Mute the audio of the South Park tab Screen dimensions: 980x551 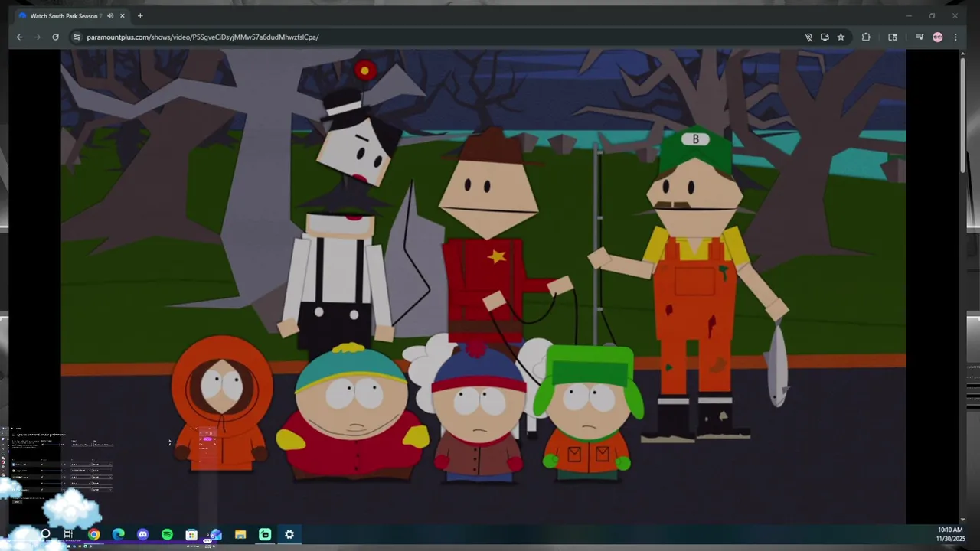[110, 15]
